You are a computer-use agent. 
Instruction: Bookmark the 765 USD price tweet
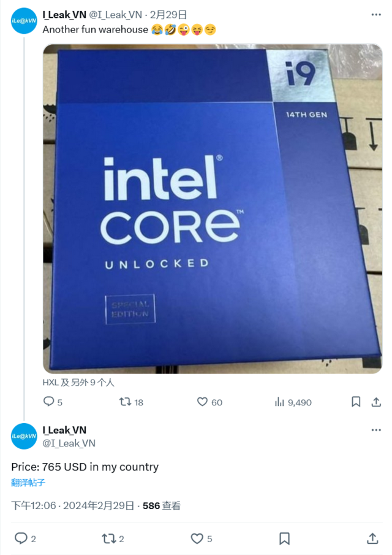tap(285, 538)
